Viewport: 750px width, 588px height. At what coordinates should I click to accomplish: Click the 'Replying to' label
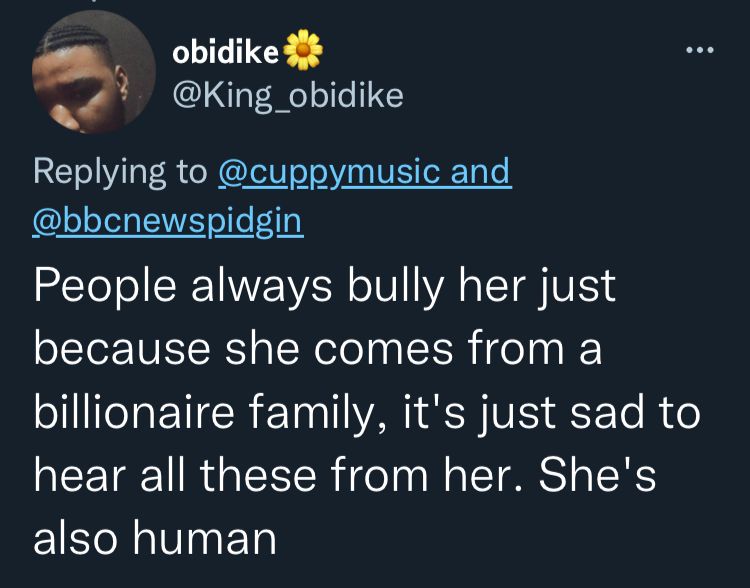coord(120,172)
